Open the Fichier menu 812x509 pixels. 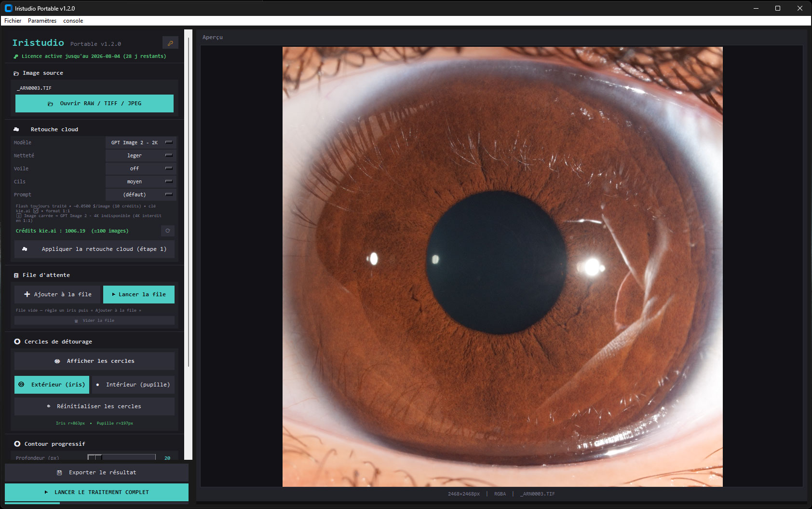(x=13, y=21)
